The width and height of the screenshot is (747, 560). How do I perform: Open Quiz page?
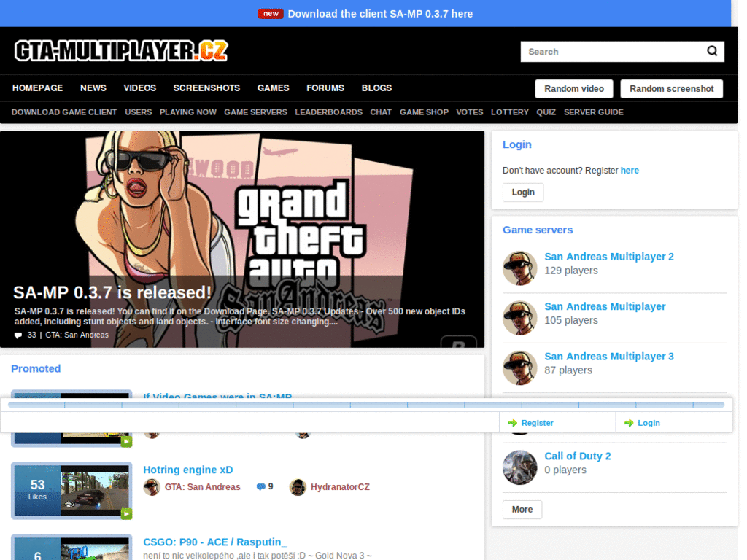pos(546,112)
